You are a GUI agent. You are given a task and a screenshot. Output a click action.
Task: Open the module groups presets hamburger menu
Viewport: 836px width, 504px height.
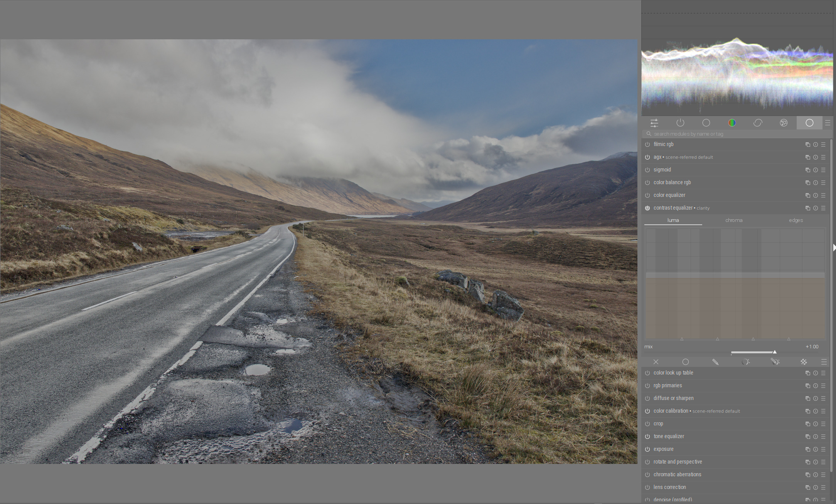828,123
